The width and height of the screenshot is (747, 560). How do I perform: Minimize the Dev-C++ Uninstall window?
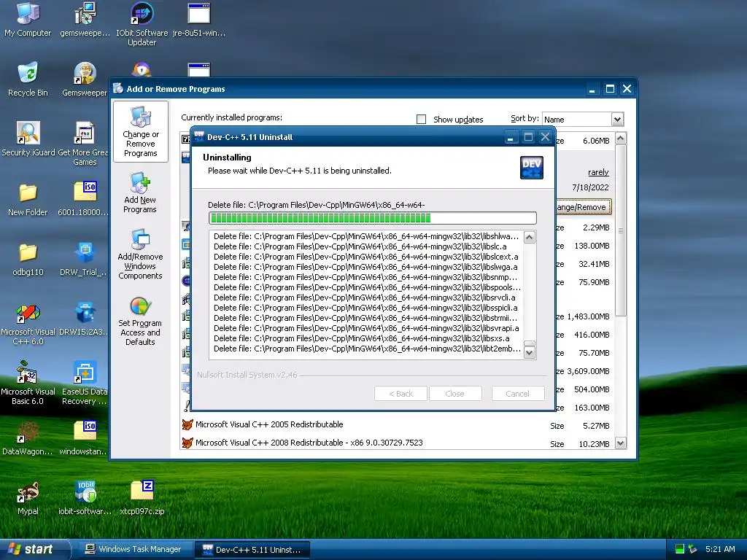pyautogui.click(x=510, y=138)
